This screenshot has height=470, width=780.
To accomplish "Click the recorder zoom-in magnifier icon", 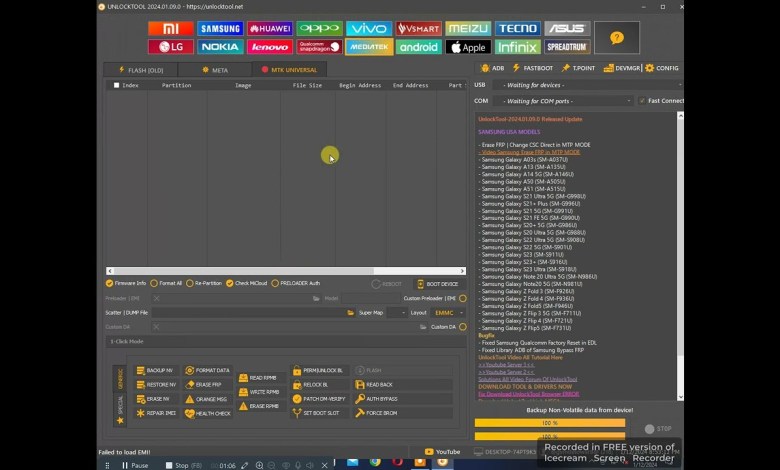I will (259, 466).
